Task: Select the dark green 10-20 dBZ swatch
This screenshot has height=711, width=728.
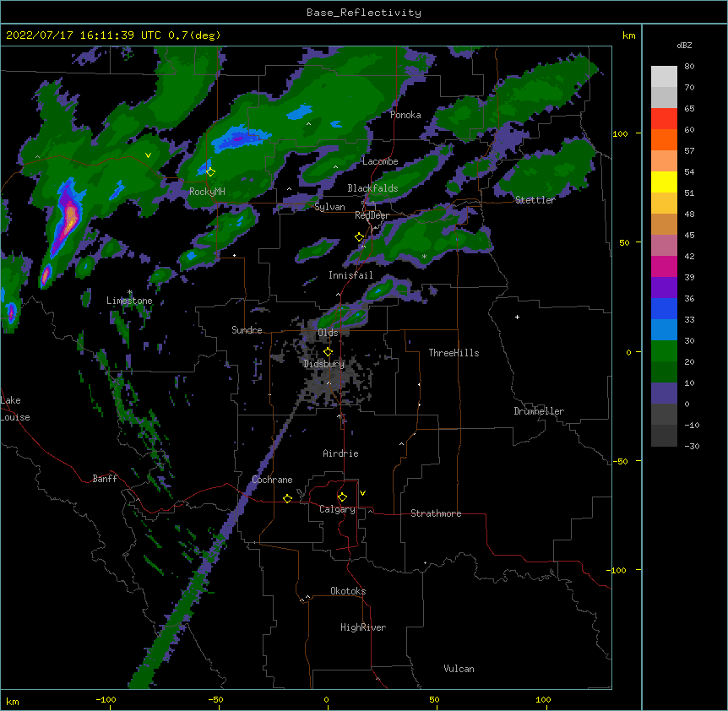Action: (664, 372)
